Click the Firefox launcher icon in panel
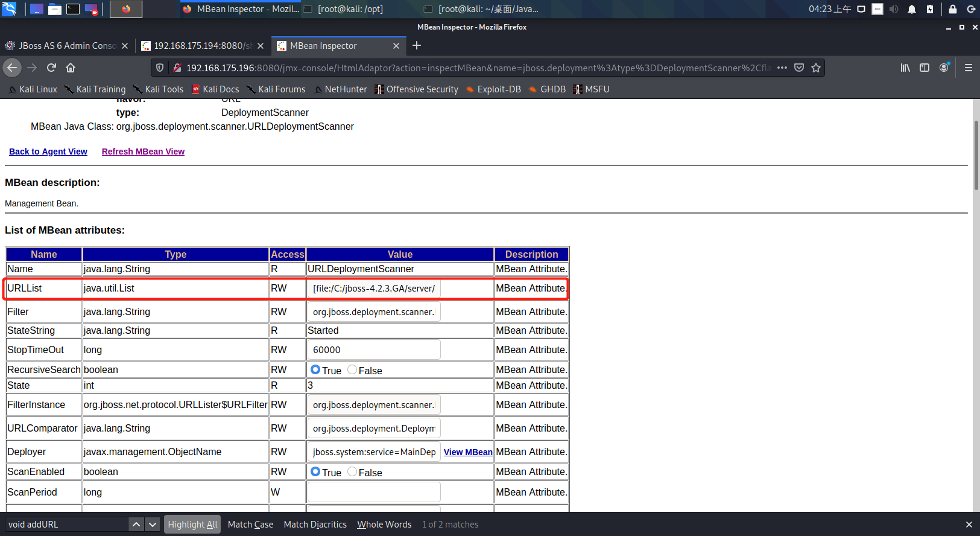The height and width of the screenshot is (536, 980). click(126, 9)
